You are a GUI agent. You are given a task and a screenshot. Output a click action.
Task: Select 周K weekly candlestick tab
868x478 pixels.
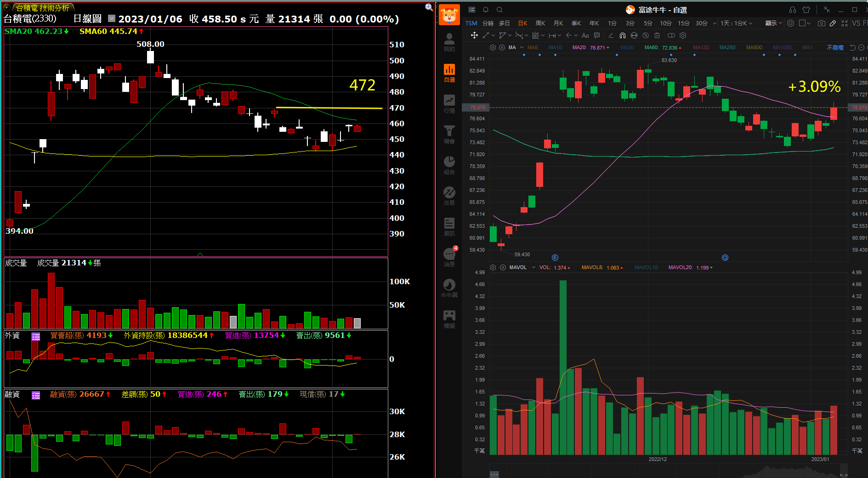(x=540, y=23)
